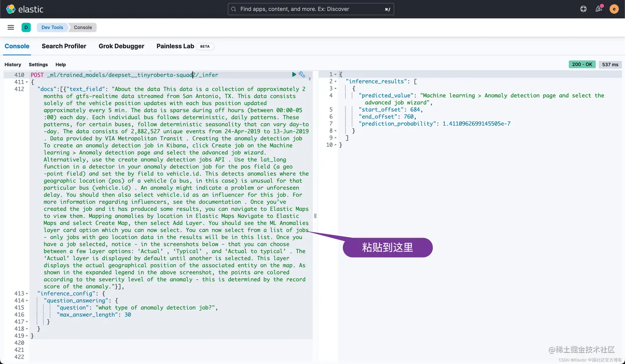Click the green D space avatar
625x364 pixels.
point(26,27)
